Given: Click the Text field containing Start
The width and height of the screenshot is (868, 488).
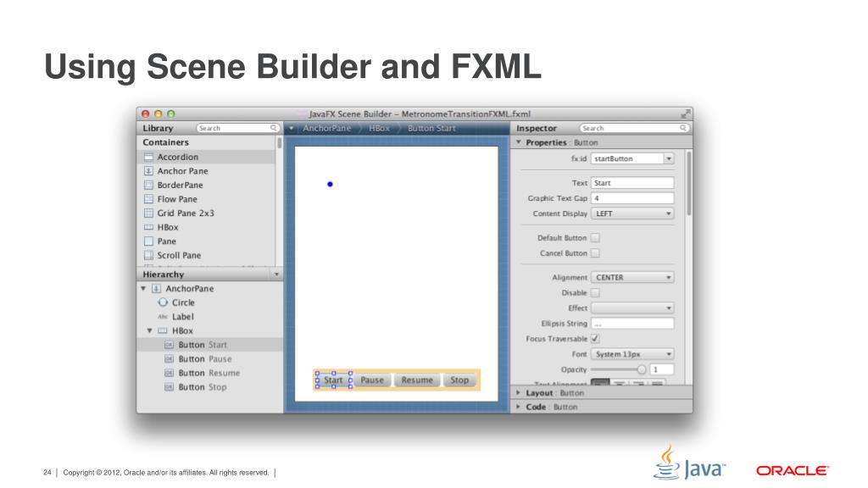Looking at the screenshot, I should coord(632,183).
